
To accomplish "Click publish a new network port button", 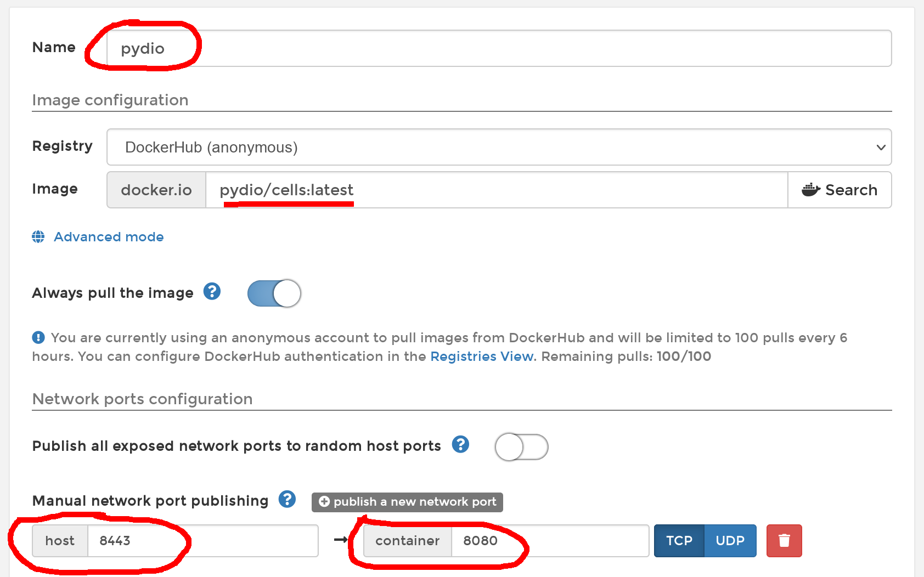I will point(407,502).
